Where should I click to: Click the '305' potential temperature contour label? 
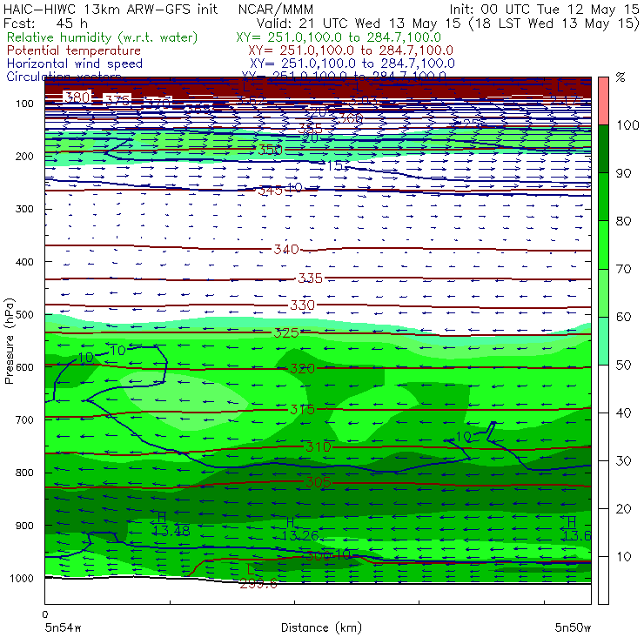pyautogui.click(x=319, y=482)
